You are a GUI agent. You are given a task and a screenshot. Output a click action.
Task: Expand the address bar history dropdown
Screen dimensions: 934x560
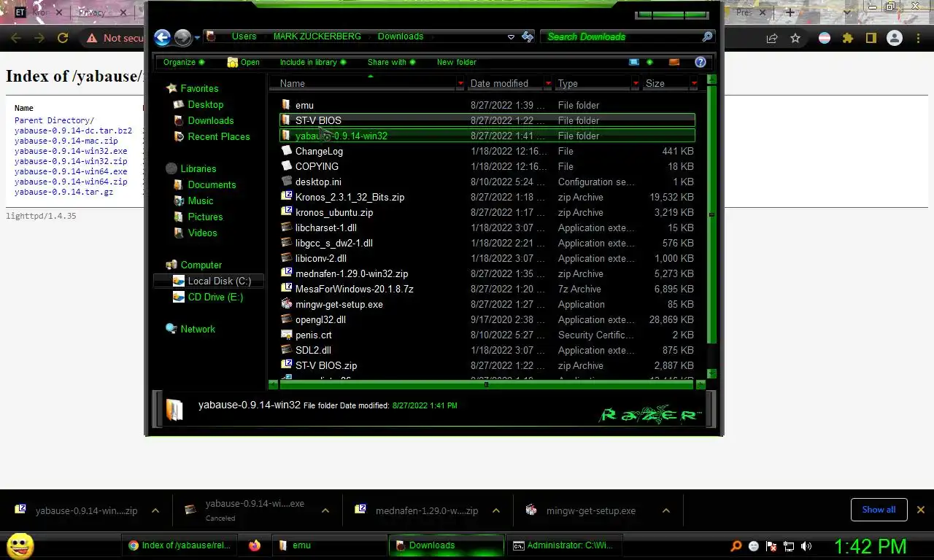coord(511,37)
